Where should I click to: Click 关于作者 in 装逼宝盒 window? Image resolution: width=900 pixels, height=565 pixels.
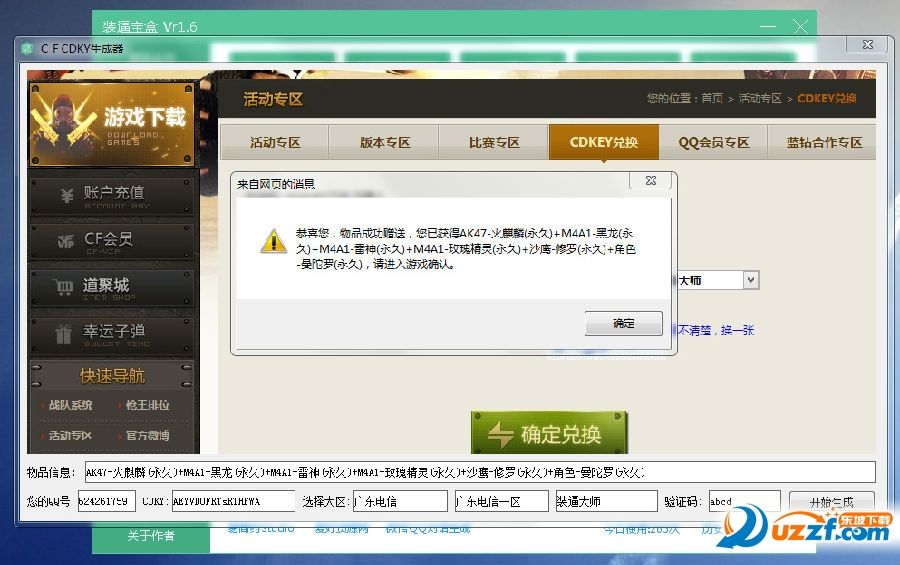click(151, 536)
